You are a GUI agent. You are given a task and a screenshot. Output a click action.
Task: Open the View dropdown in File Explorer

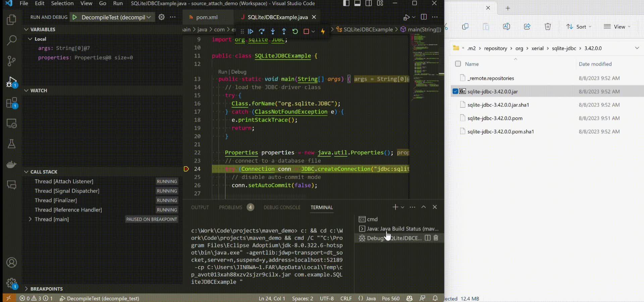coord(617,27)
